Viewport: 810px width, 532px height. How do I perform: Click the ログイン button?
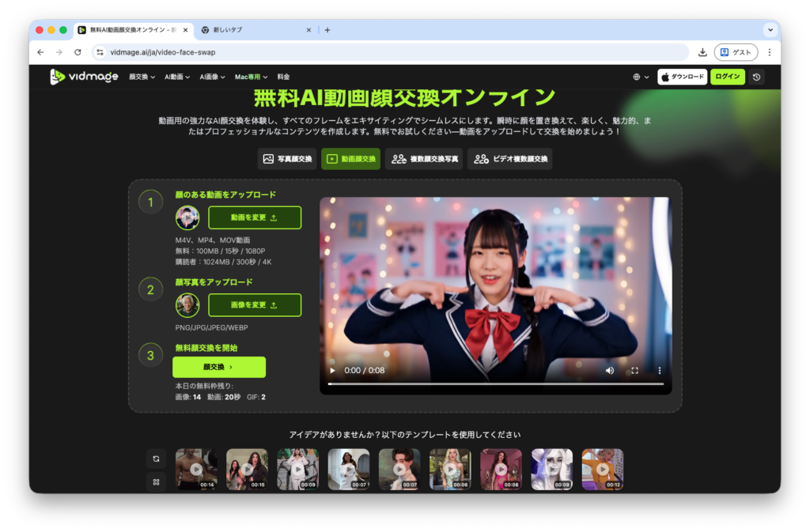727,77
